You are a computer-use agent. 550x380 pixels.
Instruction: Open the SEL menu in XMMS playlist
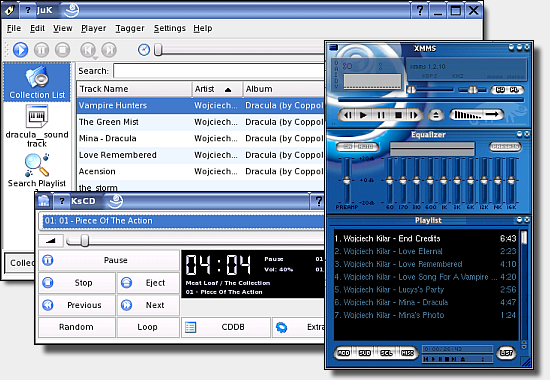pyautogui.click(x=386, y=353)
